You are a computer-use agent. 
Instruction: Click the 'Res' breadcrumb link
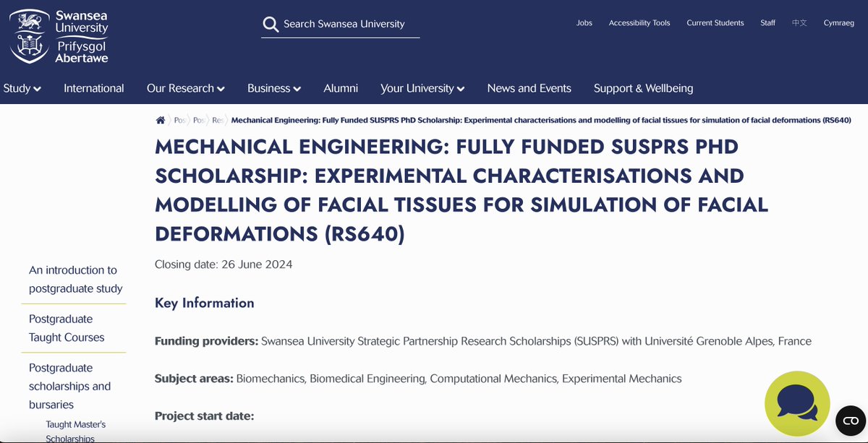pos(218,120)
